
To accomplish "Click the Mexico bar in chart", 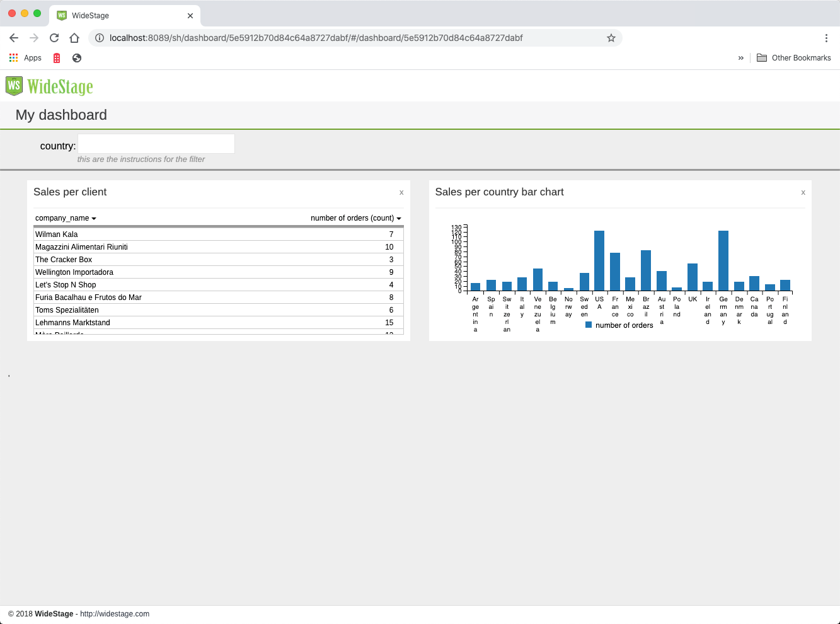I will [630, 284].
